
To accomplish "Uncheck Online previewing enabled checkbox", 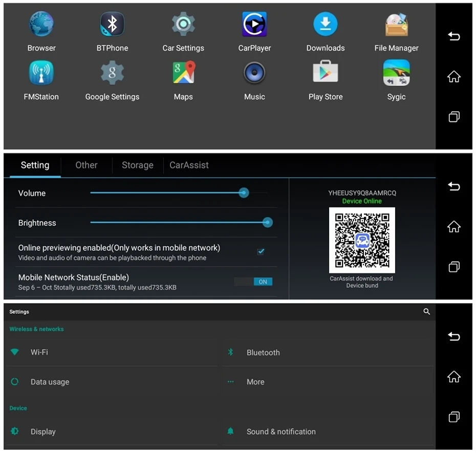I will coord(261,251).
